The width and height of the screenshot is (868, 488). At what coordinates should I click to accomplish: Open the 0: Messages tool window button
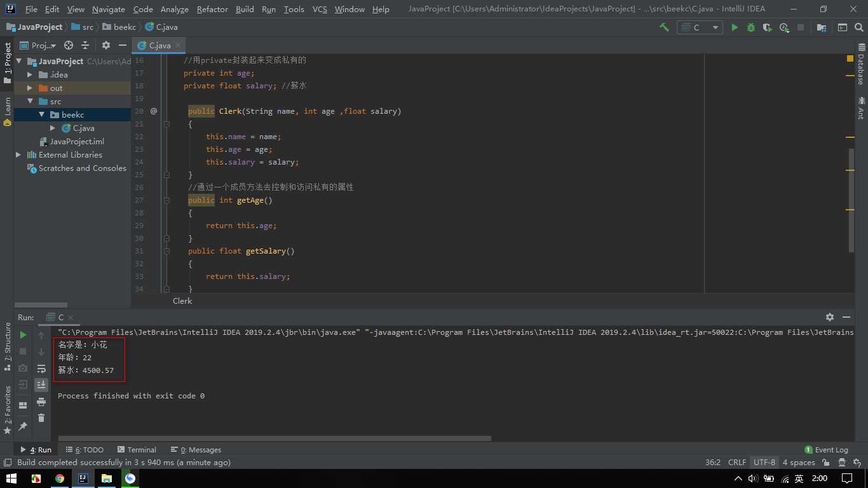196,449
